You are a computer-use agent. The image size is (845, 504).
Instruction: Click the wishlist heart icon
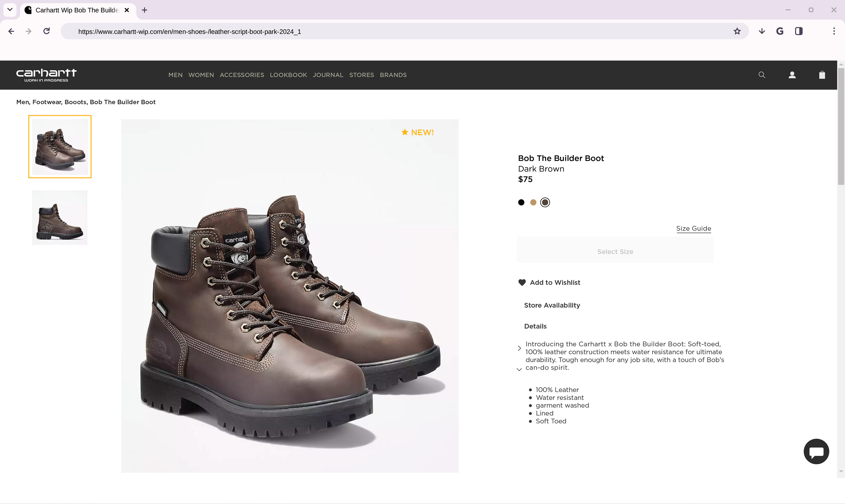click(x=522, y=283)
